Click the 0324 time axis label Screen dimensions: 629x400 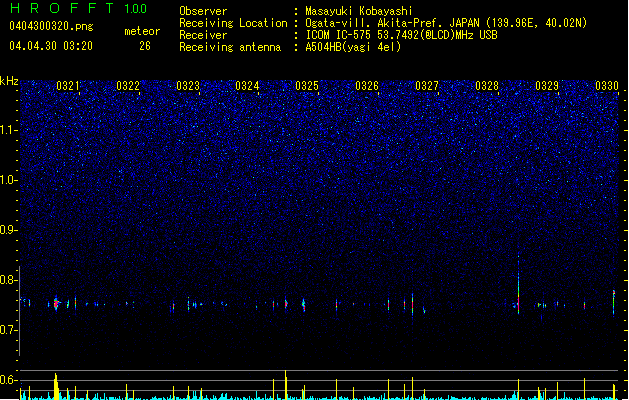tap(247, 86)
